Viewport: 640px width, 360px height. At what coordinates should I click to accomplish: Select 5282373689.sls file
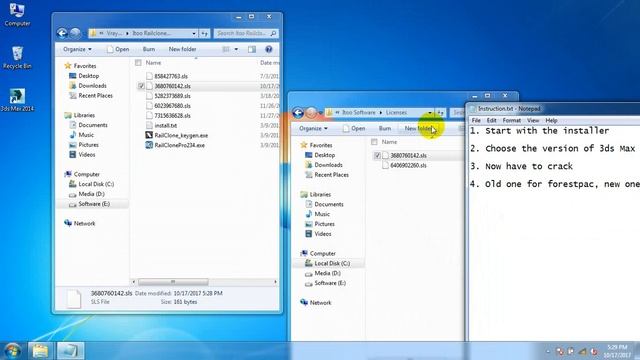click(168, 96)
